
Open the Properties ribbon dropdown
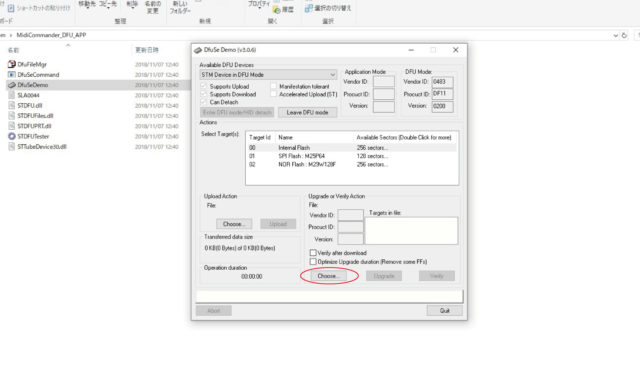[x=259, y=4]
